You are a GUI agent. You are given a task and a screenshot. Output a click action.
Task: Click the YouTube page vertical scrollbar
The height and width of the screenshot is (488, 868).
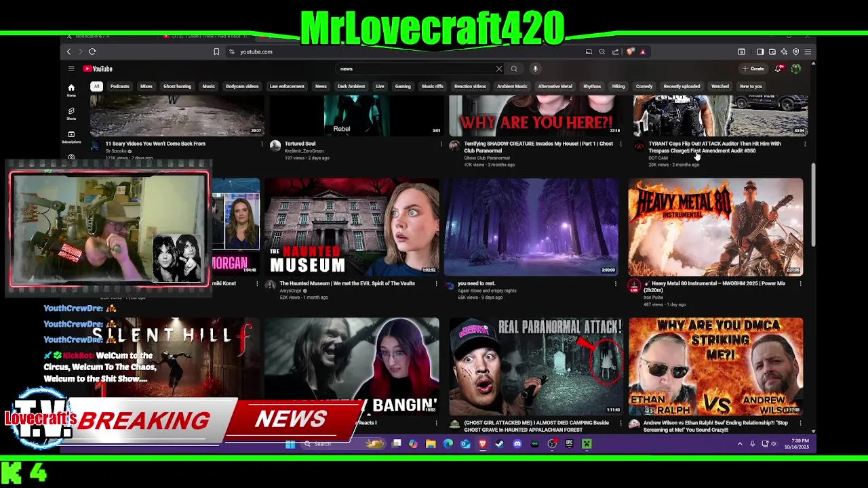(x=813, y=205)
